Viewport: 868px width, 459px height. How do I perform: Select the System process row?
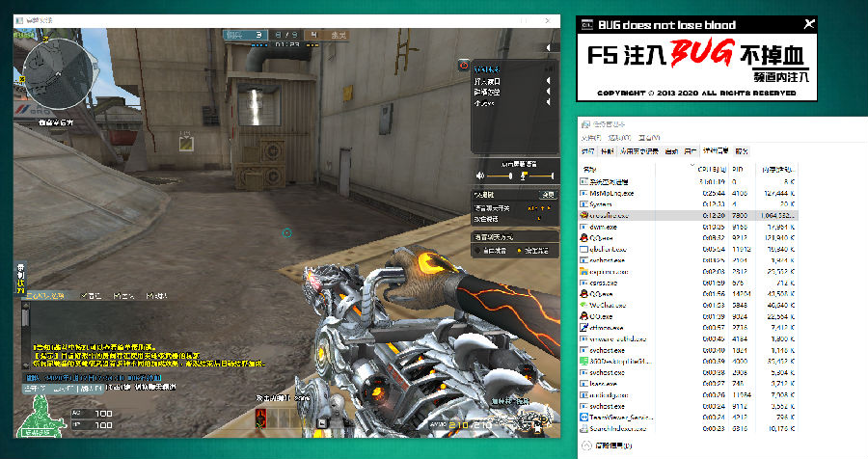coord(688,204)
